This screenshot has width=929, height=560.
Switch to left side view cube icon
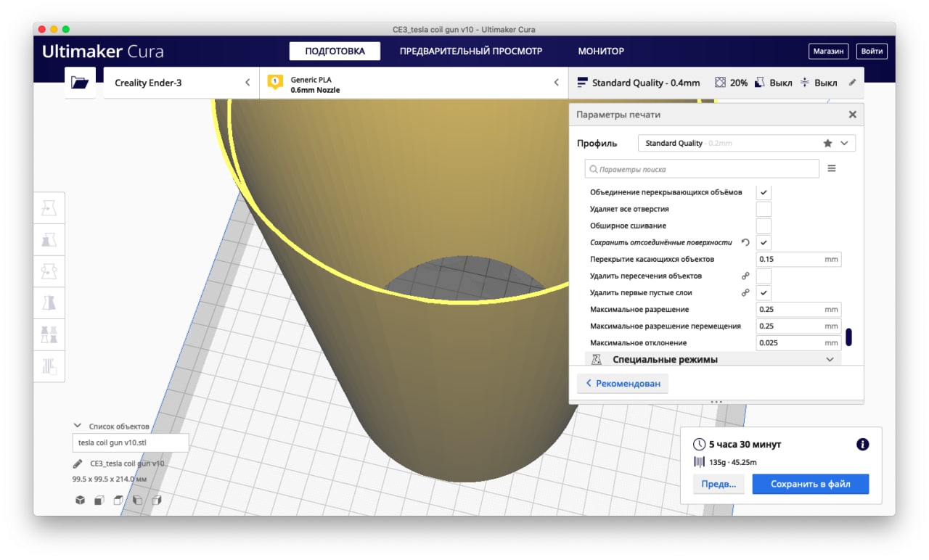click(136, 501)
